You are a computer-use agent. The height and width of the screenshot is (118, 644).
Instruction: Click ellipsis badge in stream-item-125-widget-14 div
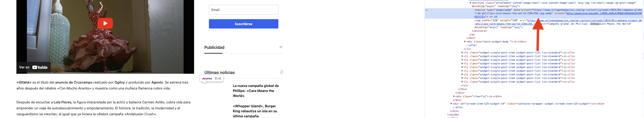pyautogui.click(x=593, y=104)
